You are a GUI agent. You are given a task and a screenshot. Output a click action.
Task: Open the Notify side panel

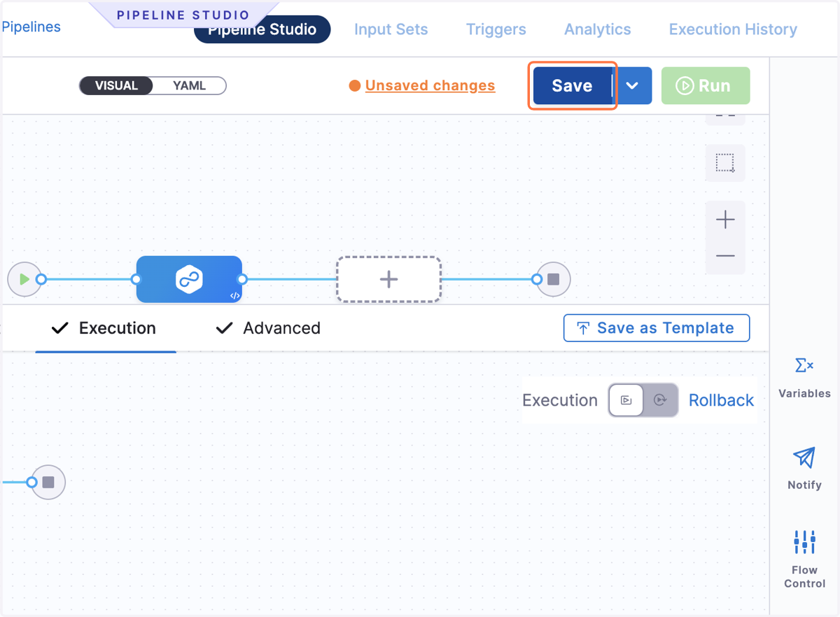click(x=804, y=469)
